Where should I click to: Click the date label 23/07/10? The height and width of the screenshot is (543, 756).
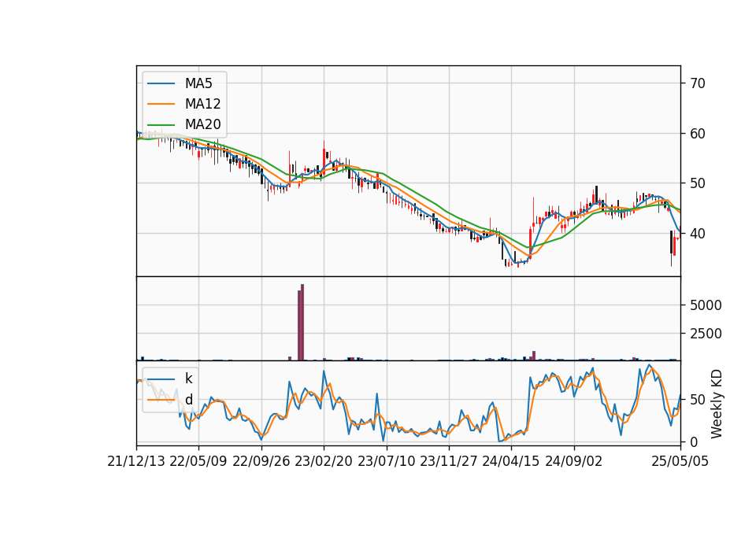(386, 462)
